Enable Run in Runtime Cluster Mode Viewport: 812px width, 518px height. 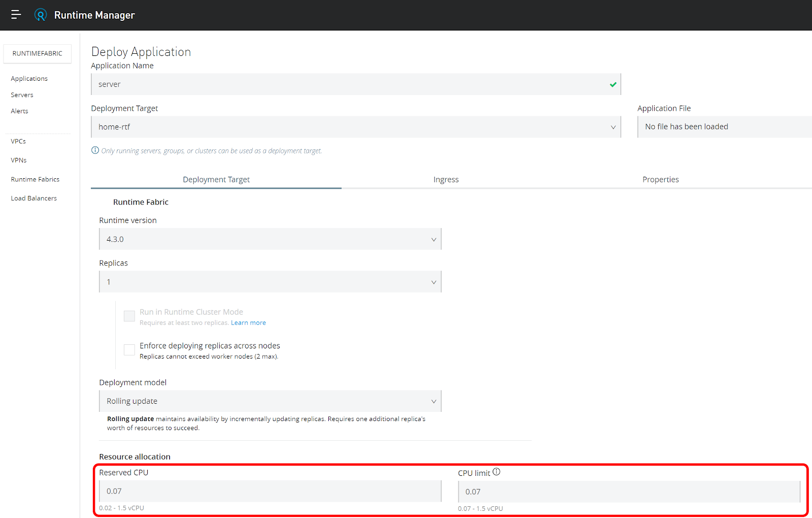(x=129, y=316)
